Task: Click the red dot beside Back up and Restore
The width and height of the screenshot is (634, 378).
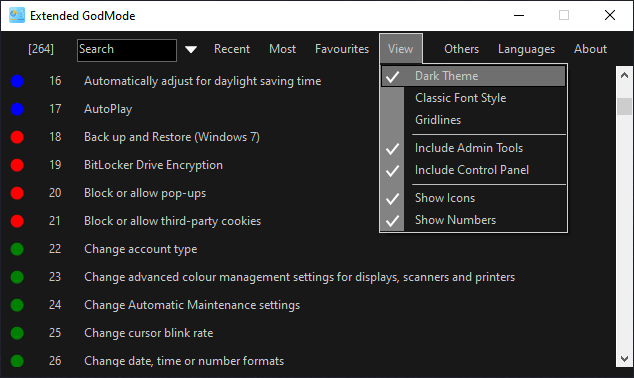Action: click(17, 137)
